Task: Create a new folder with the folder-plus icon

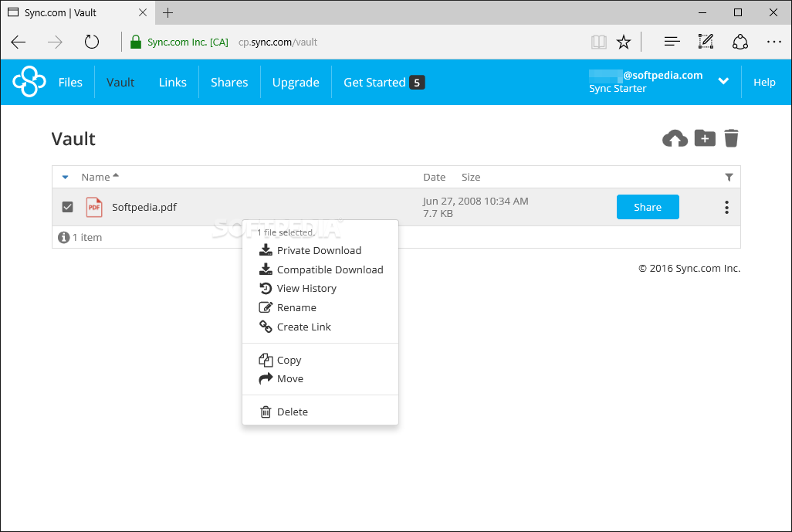Action: [705, 138]
